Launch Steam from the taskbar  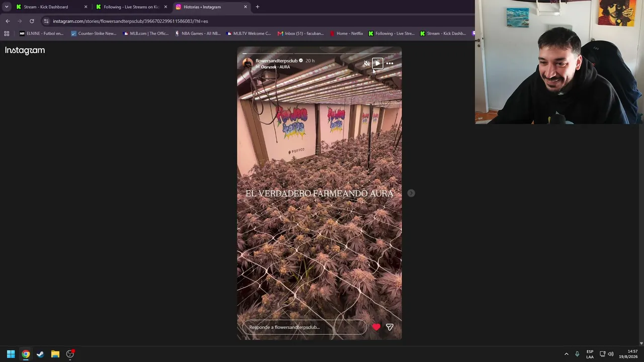click(40, 354)
